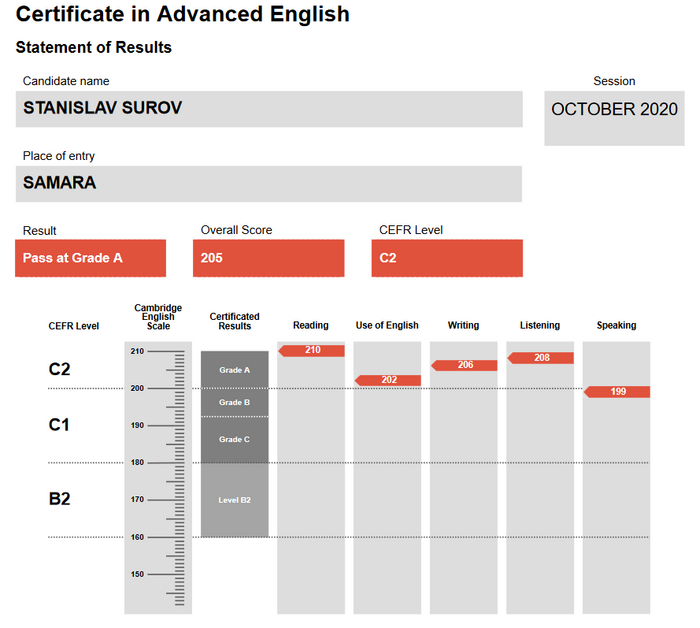Click the SAMARA place of entry field
The height and width of the screenshot is (628, 700).
[x=269, y=184]
